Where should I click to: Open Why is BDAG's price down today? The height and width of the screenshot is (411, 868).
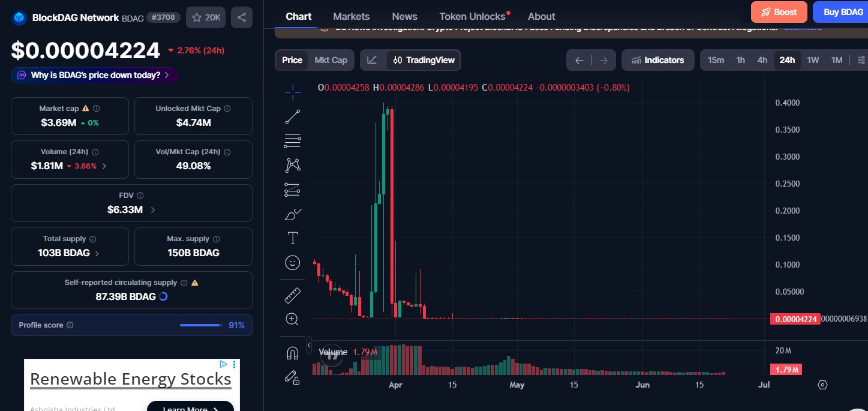click(94, 75)
